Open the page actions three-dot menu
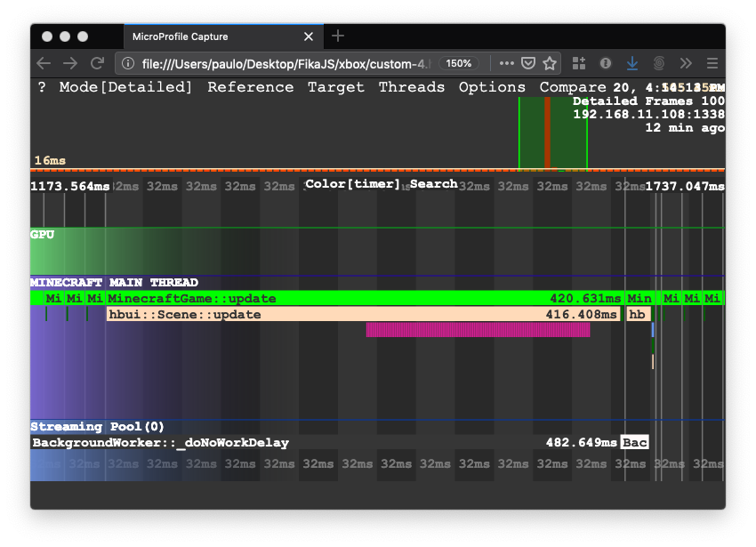This screenshot has width=756, height=547. (x=506, y=63)
